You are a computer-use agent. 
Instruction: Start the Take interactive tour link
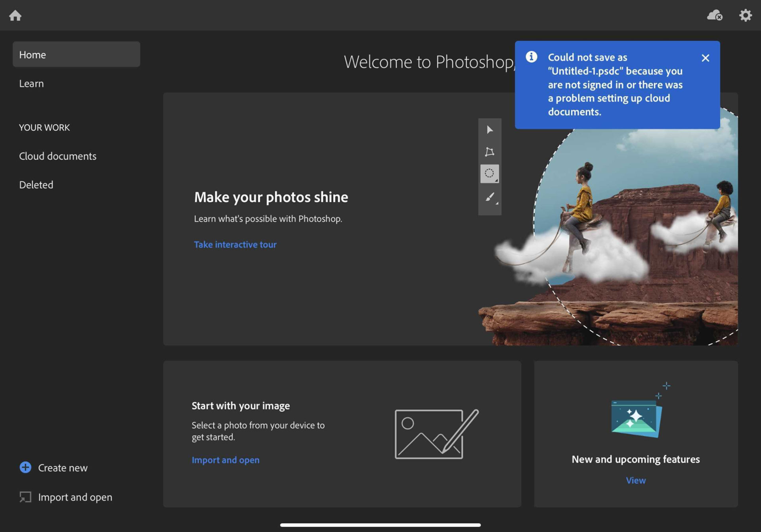tap(235, 245)
